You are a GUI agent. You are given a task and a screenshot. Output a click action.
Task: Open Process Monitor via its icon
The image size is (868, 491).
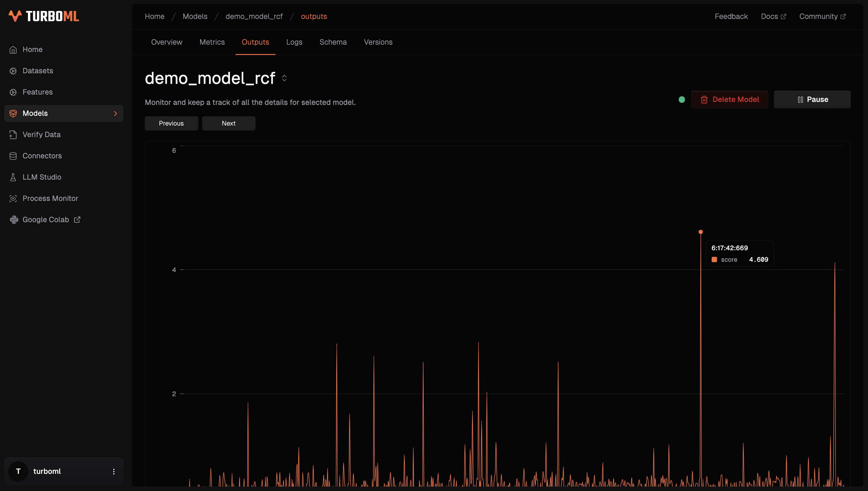tap(13, 198)
